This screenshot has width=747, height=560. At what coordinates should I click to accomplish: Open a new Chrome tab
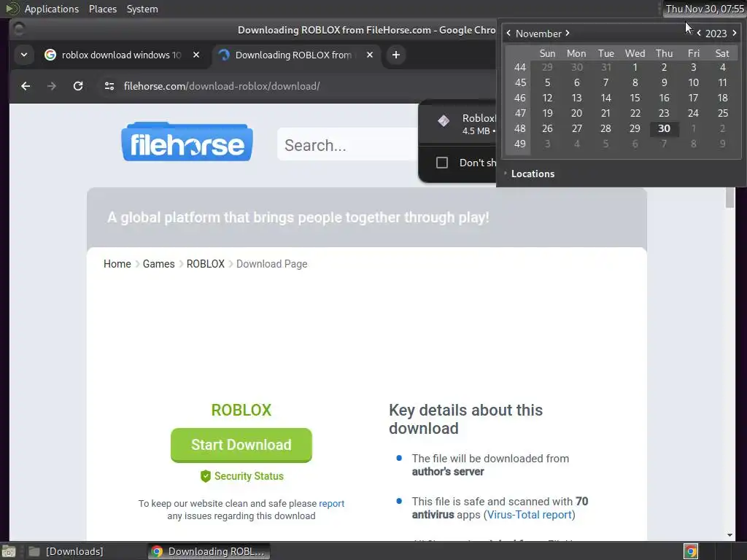(x=396, y=55)
